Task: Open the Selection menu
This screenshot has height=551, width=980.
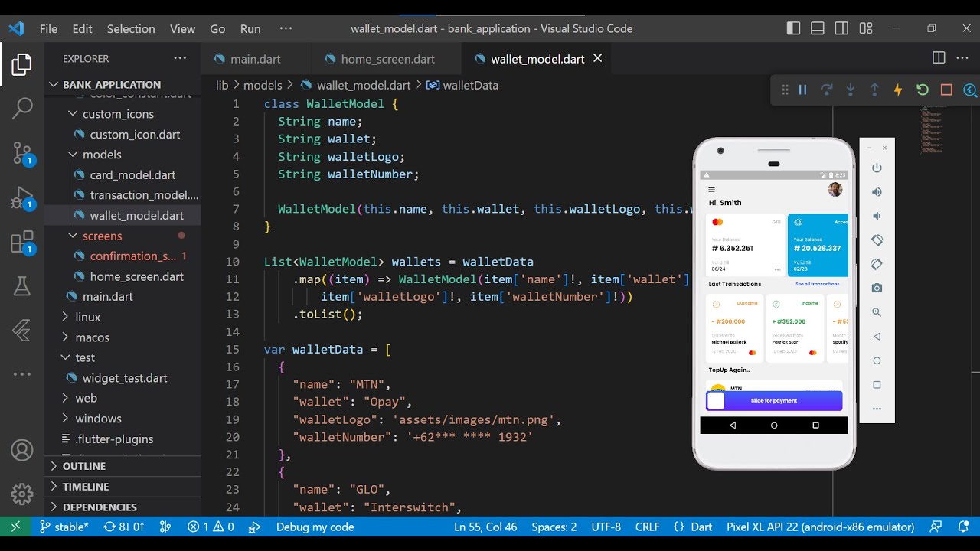Action: tap(131, 28)
